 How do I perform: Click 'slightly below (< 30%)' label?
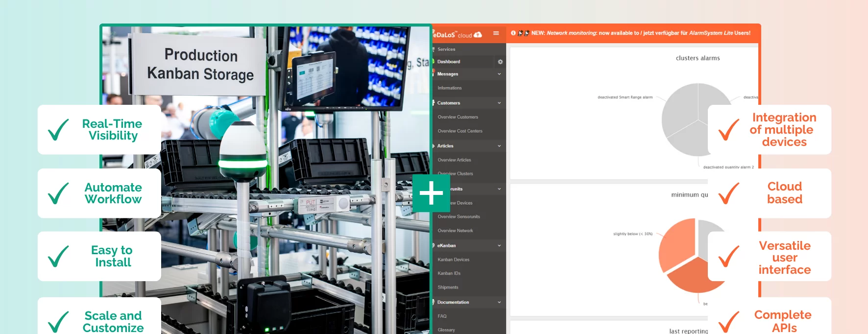[633, 234]
